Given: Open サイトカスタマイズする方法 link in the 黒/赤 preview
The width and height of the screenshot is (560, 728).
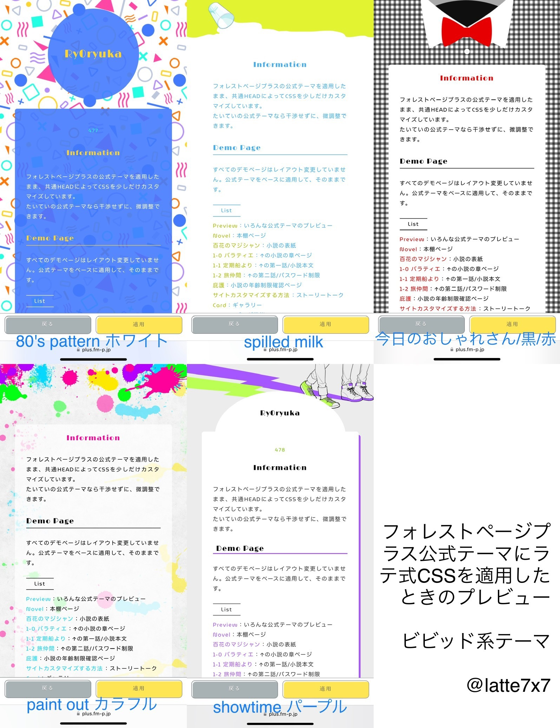Looking at the screenshot, I should (x=438, y=309).
